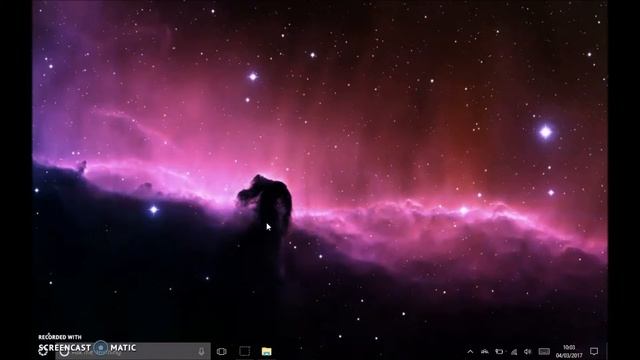Open the square app icon beside Task View
Viewport: 640px width, 360px height.
coord(244,351)
